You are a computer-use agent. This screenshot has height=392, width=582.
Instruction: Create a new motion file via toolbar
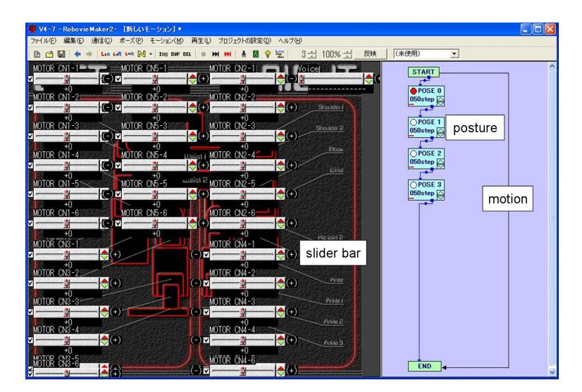(x=37, y=54)
